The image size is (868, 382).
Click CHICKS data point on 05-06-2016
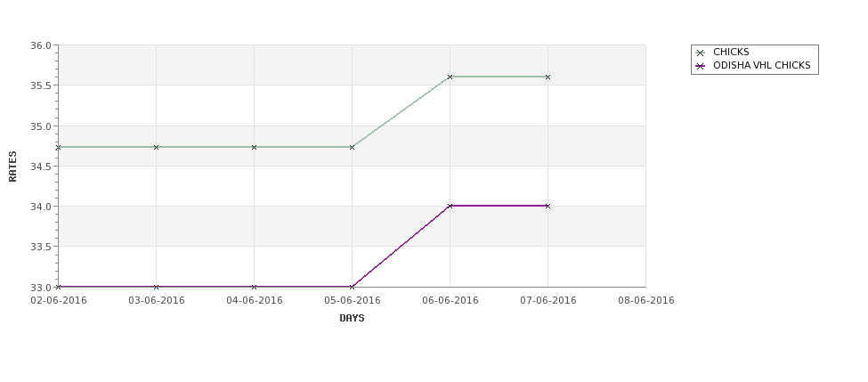click(x=352, y=147)
